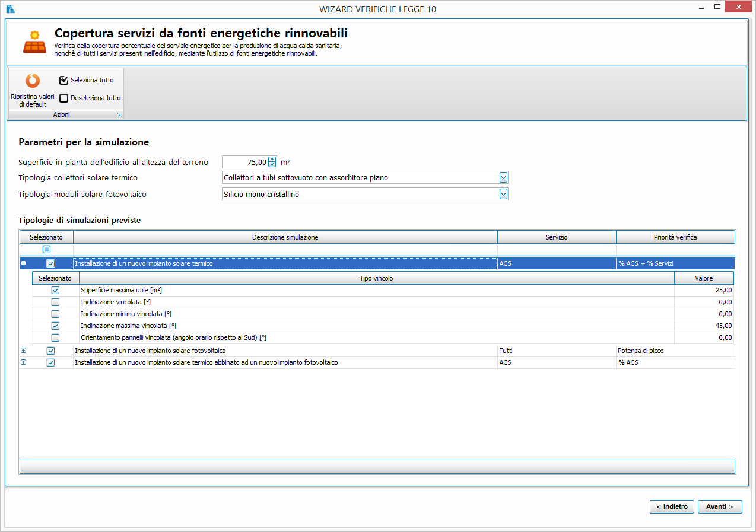Screen dimensions: 756x532
Task: Click the Deseleziona tutto empty box icon
Action: coord(64,98)
